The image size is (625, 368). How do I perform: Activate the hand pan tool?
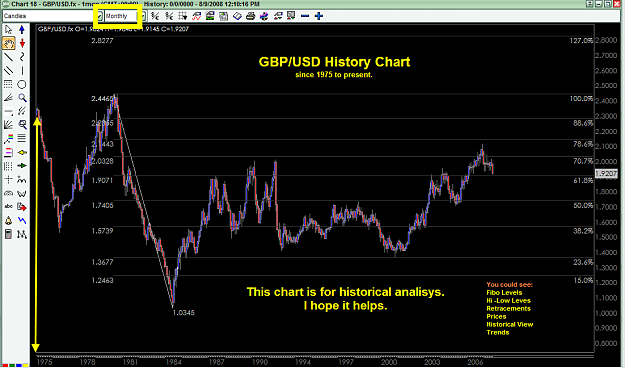coord(8,43)
